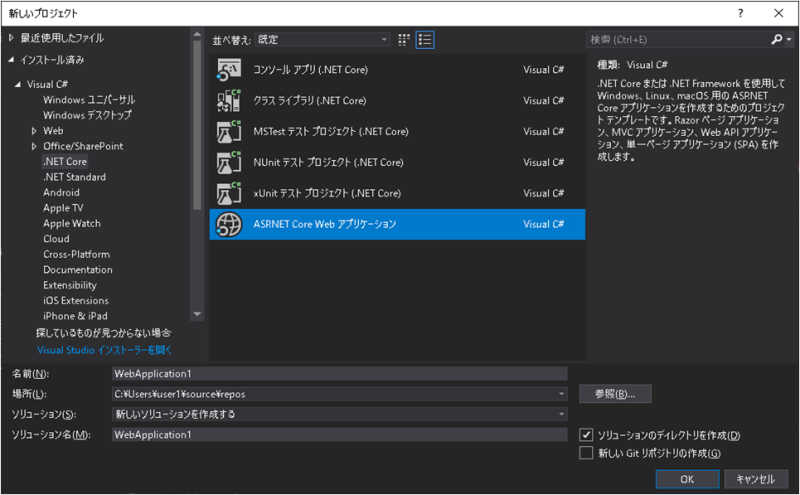Click the ASP.NET Core Web application globe icon
This screenshot has height=495, width=800.
(229, 224)
